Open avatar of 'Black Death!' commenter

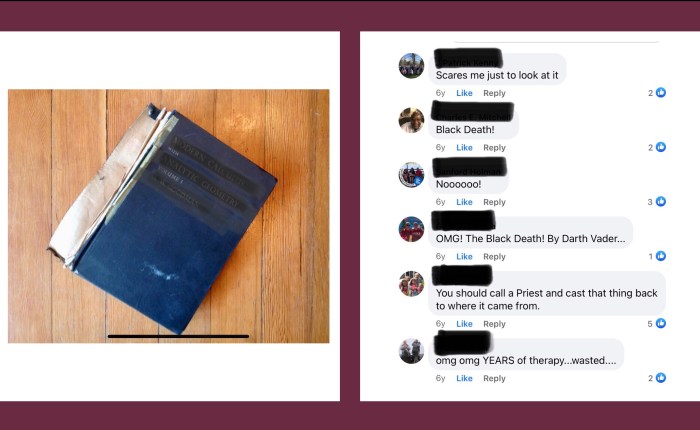[411, 120]
